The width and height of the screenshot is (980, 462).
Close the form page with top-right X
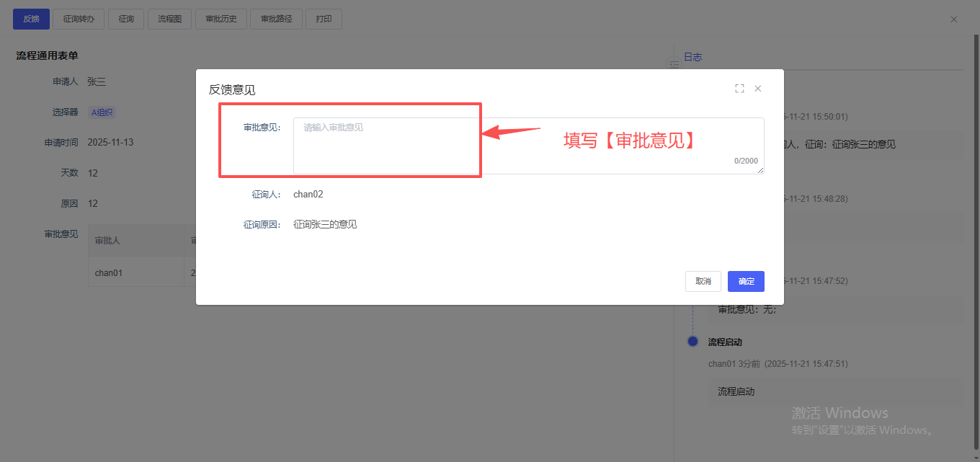[953, 19]
